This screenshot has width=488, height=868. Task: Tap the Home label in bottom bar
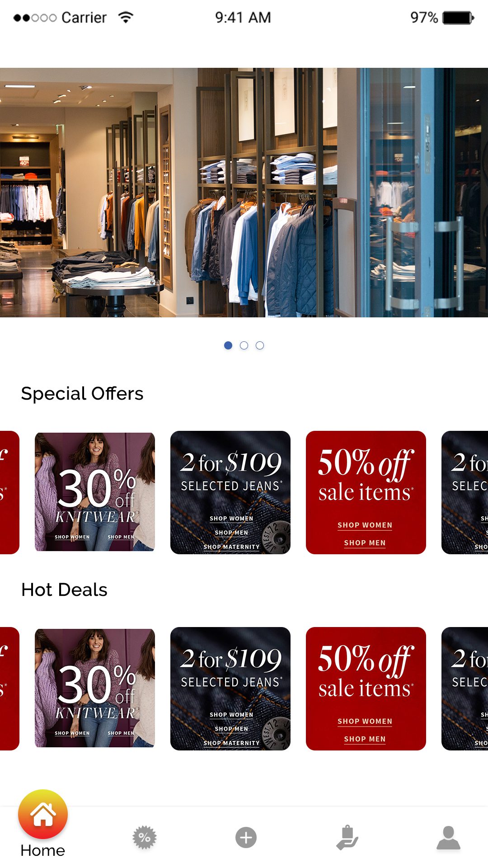click(43, 850)
